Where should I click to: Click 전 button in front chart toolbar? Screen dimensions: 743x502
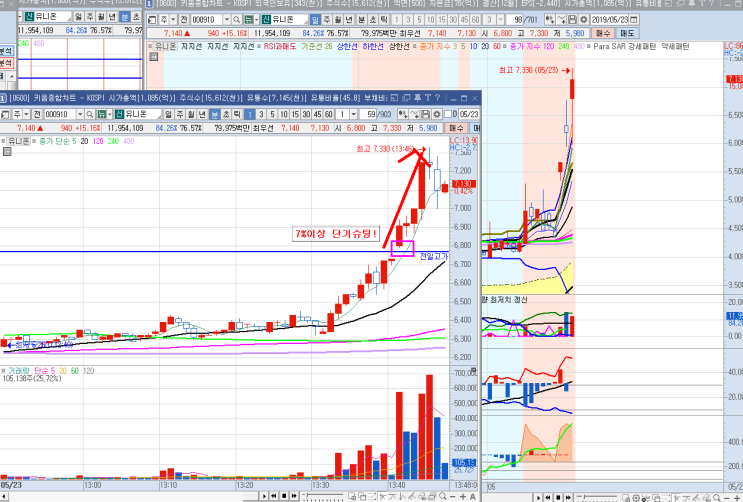click(x=37, y=114)
